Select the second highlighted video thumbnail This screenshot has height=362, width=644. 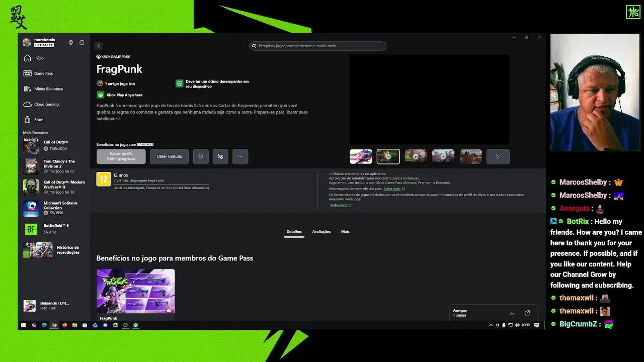pos(388,156)
